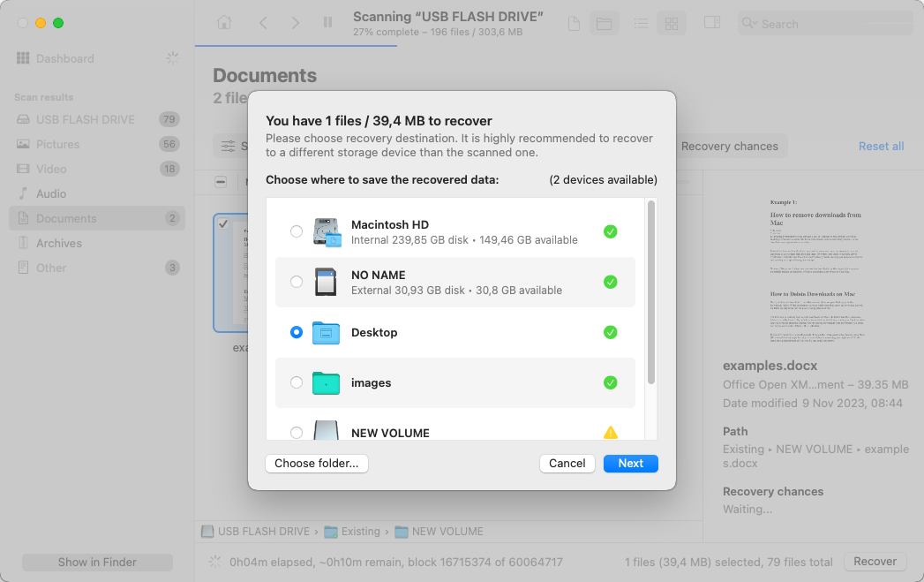Pause the scan with pause button
Screen dimensions: 924x582
click(327, 23)
